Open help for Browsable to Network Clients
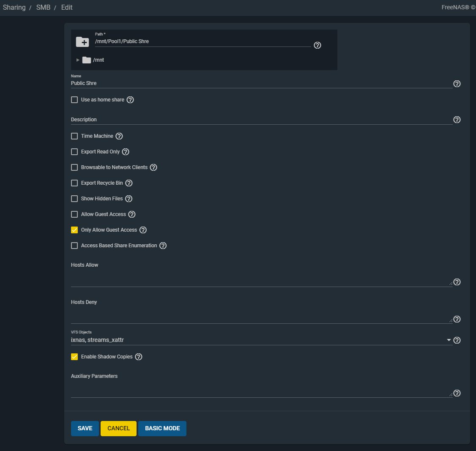This screenshot has width=476, height=451. pos(153,167)
